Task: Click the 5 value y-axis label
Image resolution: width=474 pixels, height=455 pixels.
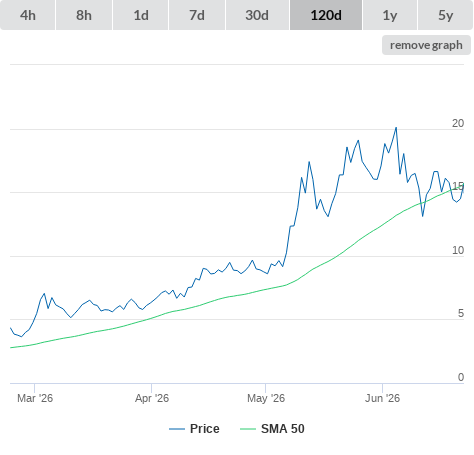Action: pos(461,313)
